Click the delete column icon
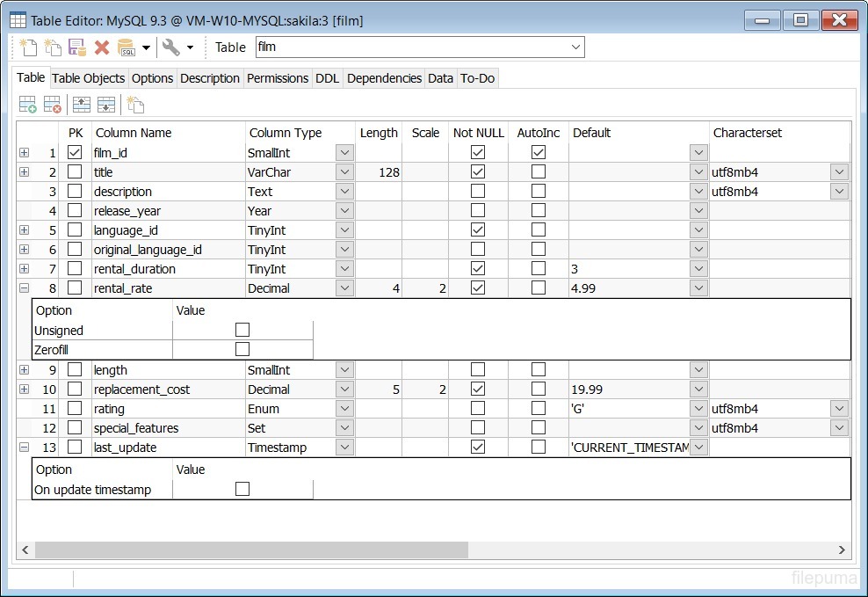The image size is (868, 597). pos(53,105)
